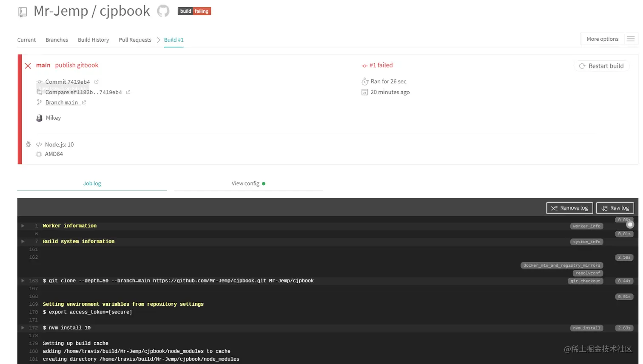Click 'Setting environment variables from repository settings' line
This screenshot has height=364, width=643.
pyautogui.click(x=123, y=304)
